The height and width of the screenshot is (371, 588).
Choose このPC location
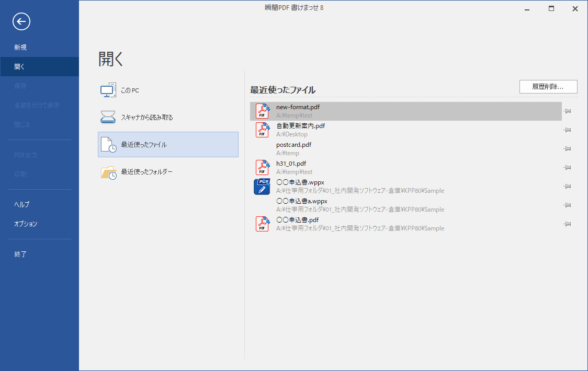[x=168, y=90]
